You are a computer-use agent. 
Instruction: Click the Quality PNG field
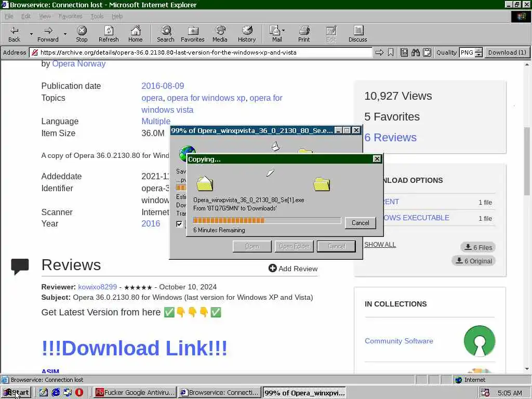467,52
